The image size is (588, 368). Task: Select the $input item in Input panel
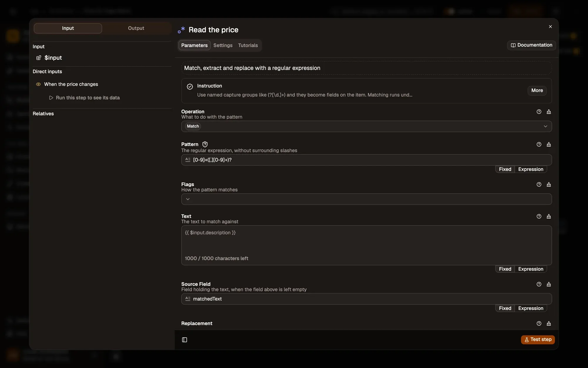click(x=49, y=58)
